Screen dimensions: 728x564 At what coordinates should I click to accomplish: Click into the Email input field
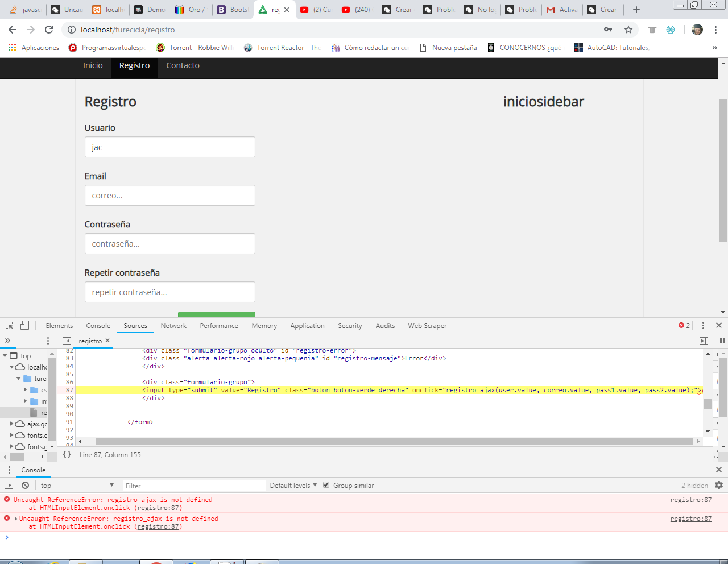coord(169,196)
